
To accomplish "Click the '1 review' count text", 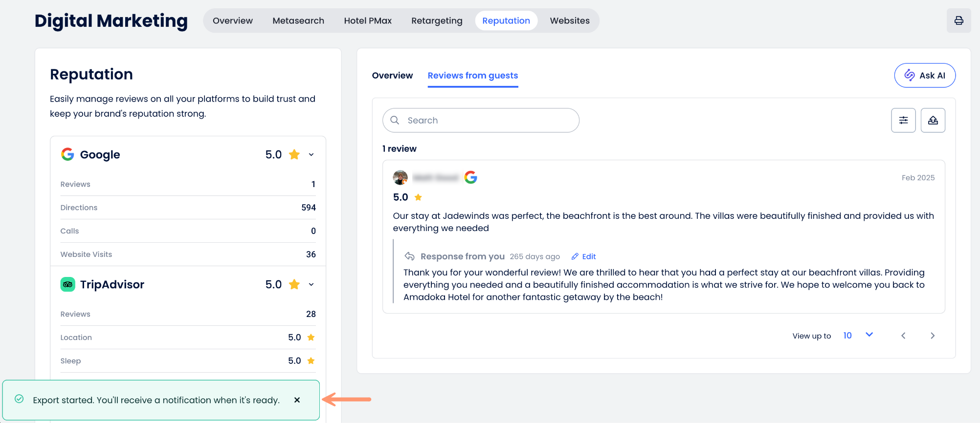I will pyautogui.click(x=400, y=148).
